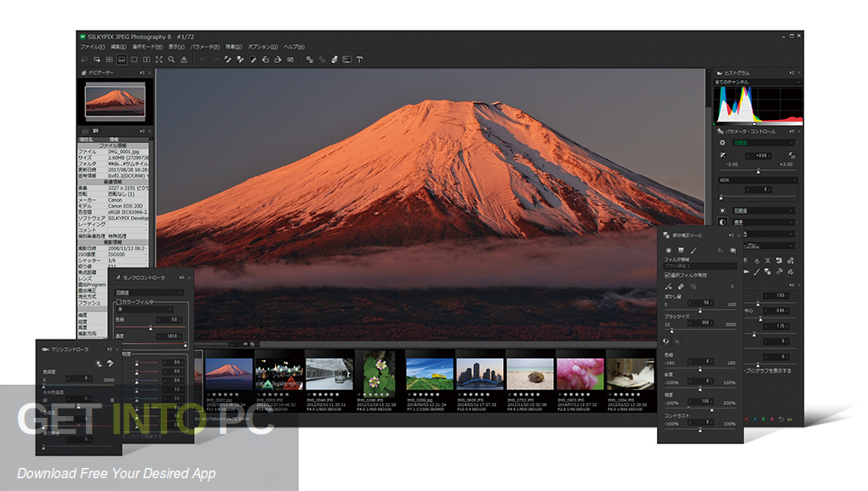Close the マリンコントローラ panel
This screenshot has height=491, width=868.
point(117,349)
